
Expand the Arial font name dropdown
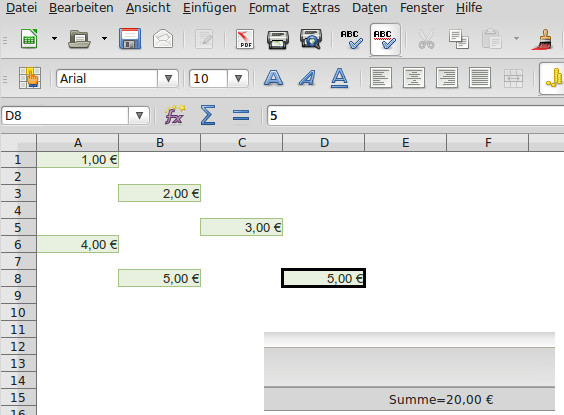click(168, 78)
